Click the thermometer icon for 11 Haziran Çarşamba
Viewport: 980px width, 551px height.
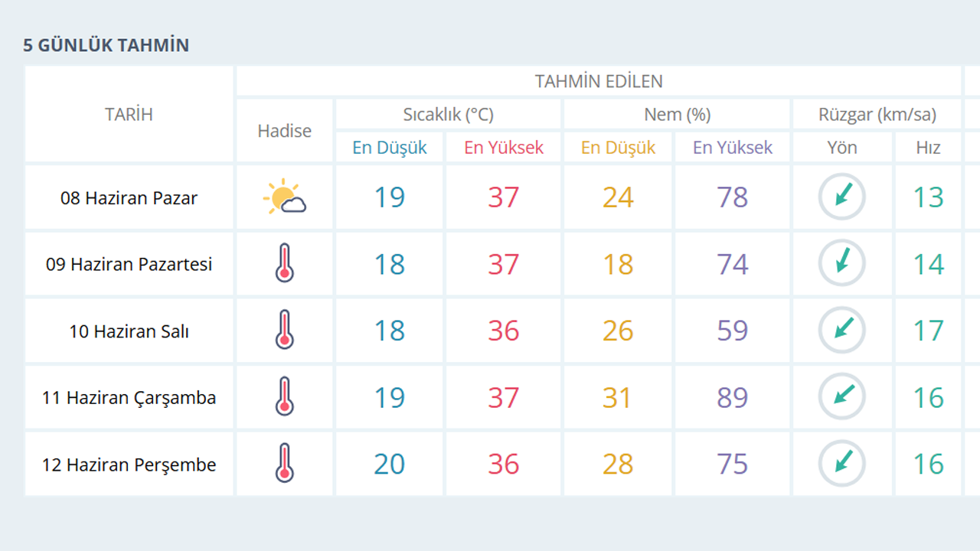(x=285, y=397)
